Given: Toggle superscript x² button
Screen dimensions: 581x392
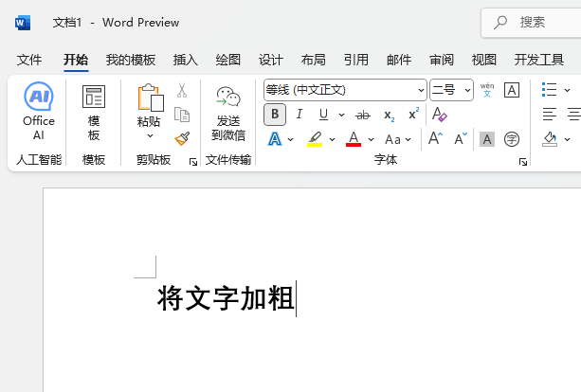Looking at the screenshot, I should click(x=413, y=115).
